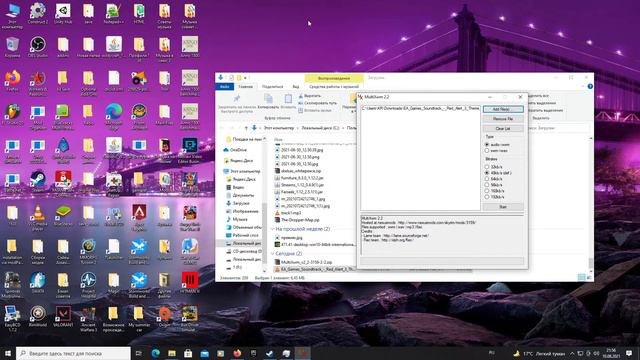Open Steam desktop shortcut

point(38,181)
